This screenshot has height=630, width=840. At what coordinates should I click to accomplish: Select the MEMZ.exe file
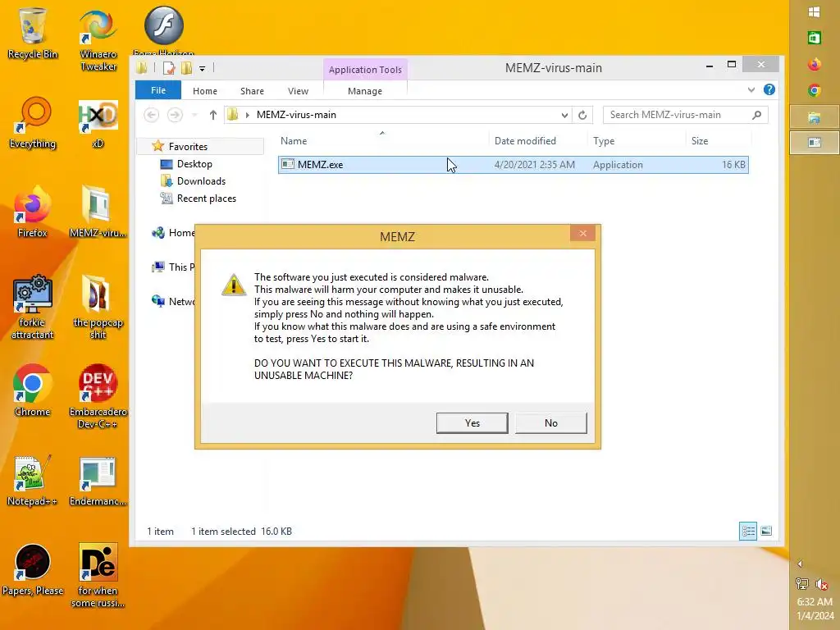[x=514, y=164]
